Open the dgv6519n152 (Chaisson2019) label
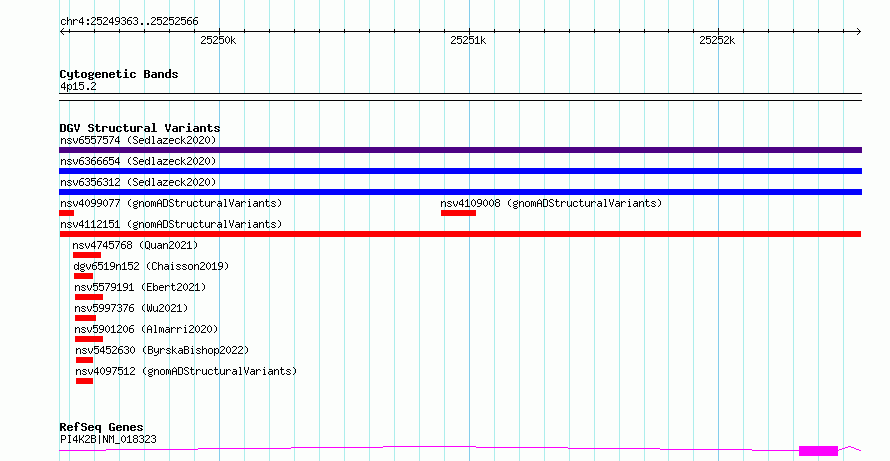Viewport: 890px width, 461px height. coord(151,266)
